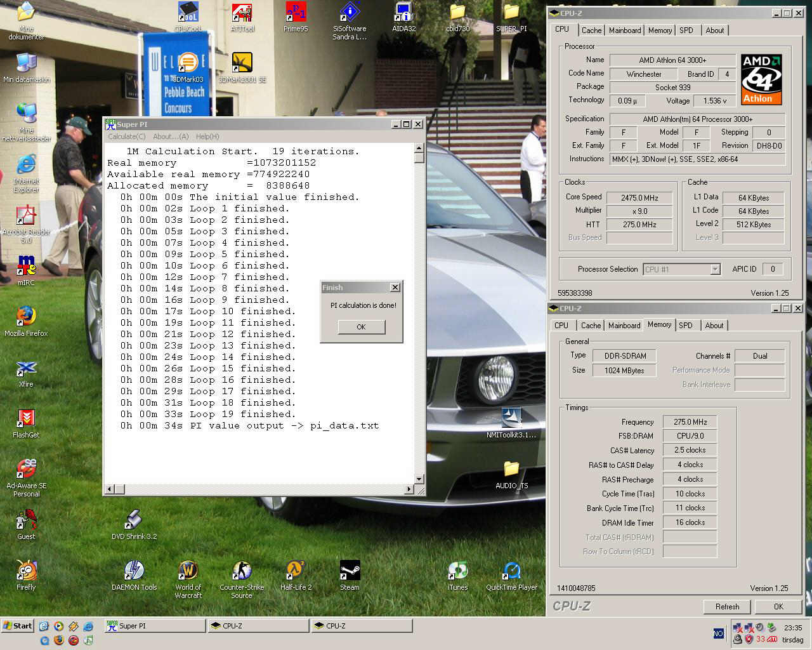Expand the Processor Selection dropdown
This screenshot has height=650, width=812.
(x=715, y=269)
